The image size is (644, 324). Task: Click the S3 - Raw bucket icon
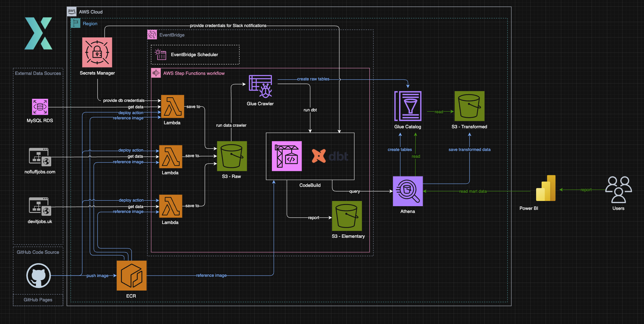pyautogui.click(x=232, y=156)
